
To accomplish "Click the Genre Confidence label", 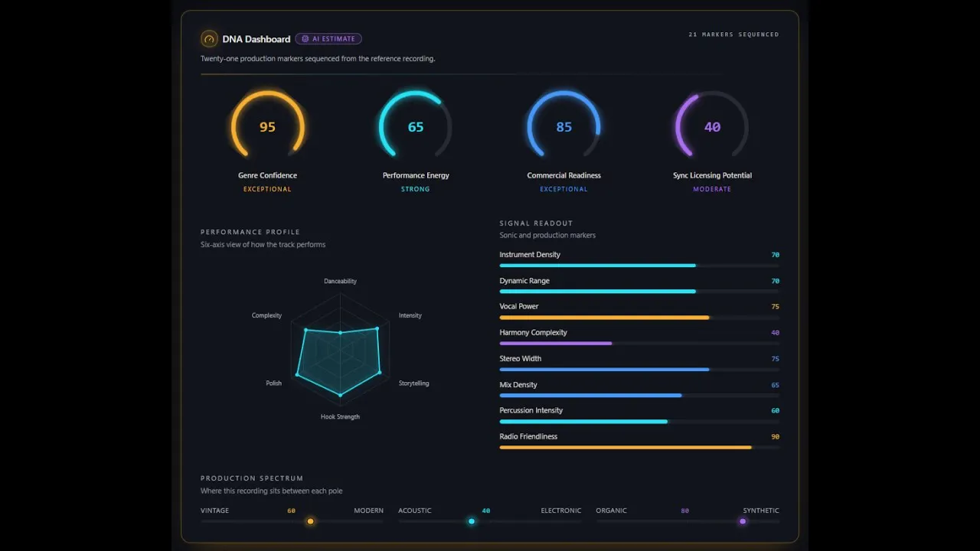I will click(x=267, y=175).
